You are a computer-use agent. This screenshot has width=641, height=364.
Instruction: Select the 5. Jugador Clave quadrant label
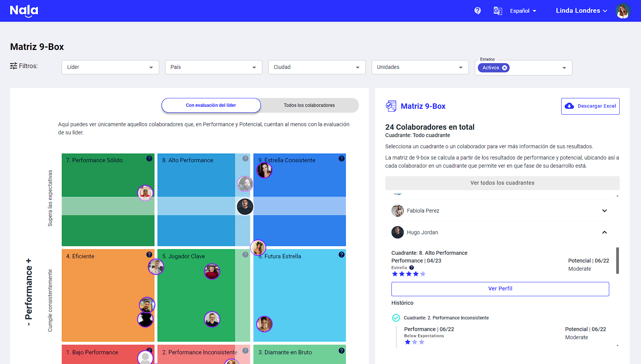184,256
